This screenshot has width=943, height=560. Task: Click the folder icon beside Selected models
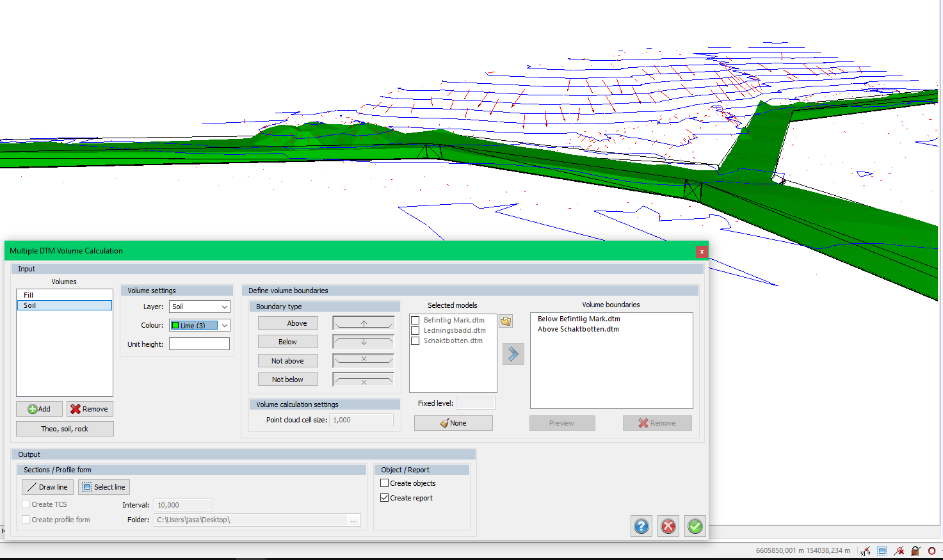506,321
